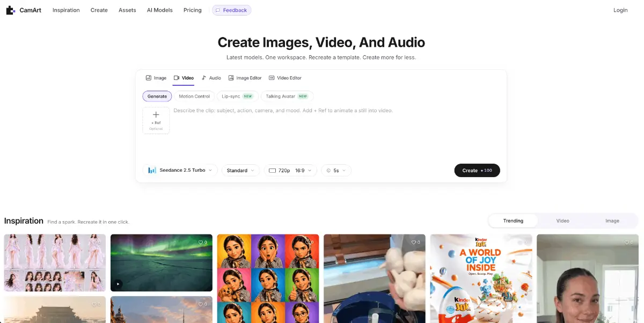Open the smiling woman thumbnail
The image size is (644, 323).
point(588,278)
